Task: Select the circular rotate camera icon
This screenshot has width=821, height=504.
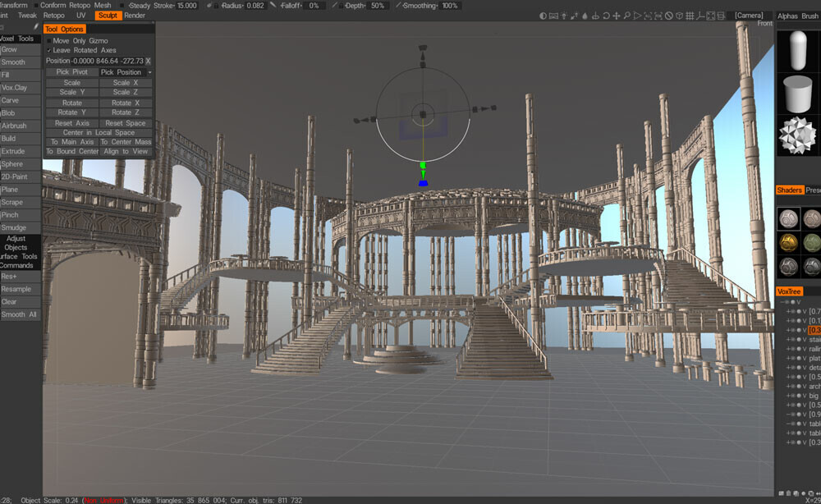Action: tap(607, 16)
